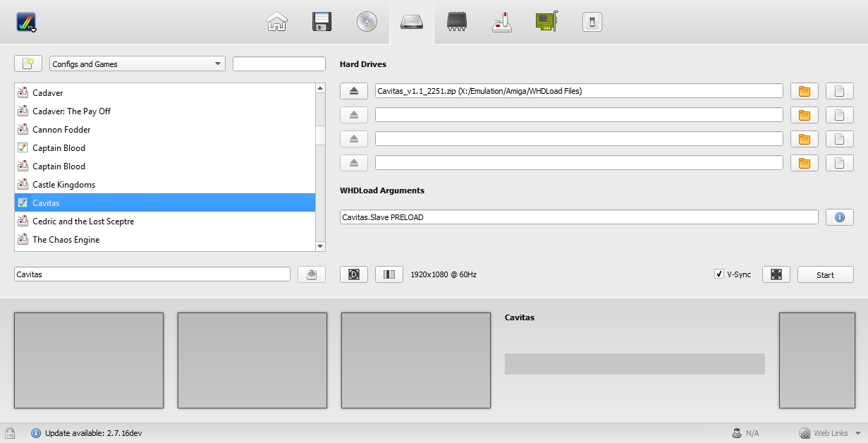Select Cannon Fodder in the list
Screen dimensions: 868x443
pyautogui.click(x=165, y=129)
